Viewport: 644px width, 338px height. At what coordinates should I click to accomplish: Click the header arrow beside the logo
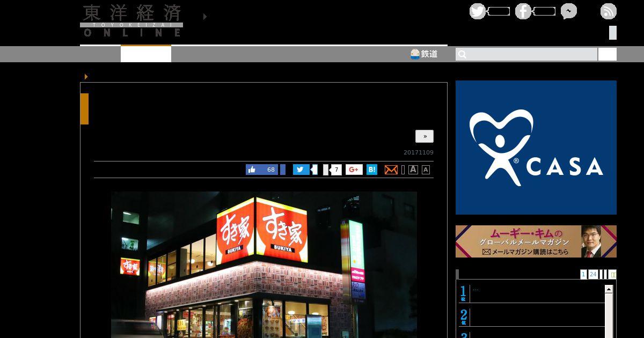205,17
